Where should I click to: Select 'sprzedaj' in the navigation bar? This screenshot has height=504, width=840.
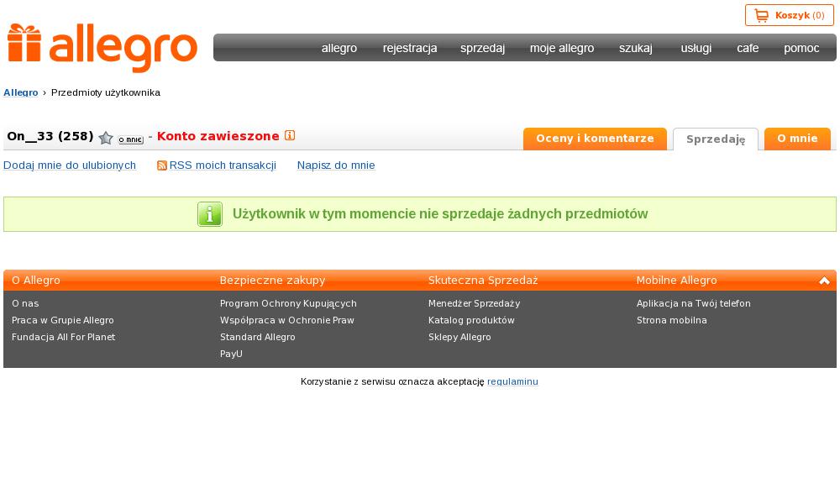coord(483,48)
